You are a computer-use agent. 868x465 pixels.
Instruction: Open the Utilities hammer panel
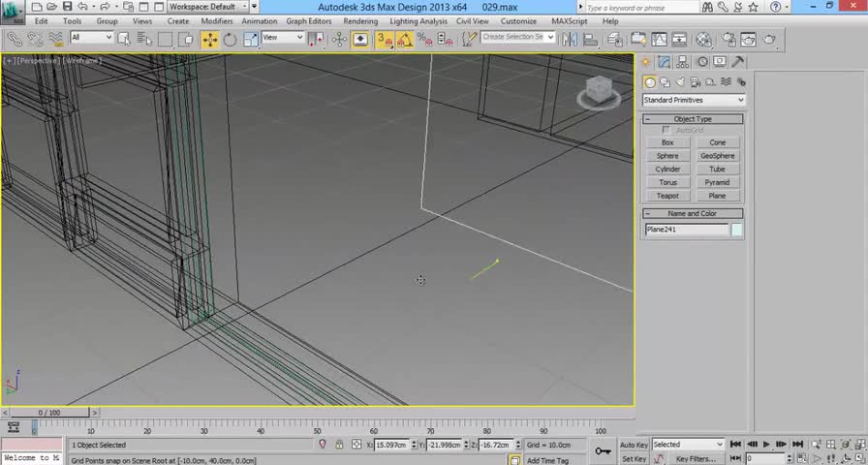tap(740, 62)
